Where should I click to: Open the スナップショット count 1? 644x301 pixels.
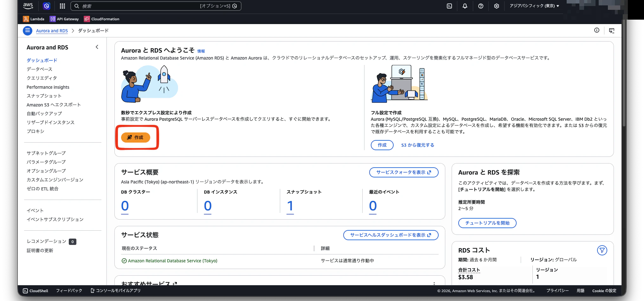click(x=290, y=206)
